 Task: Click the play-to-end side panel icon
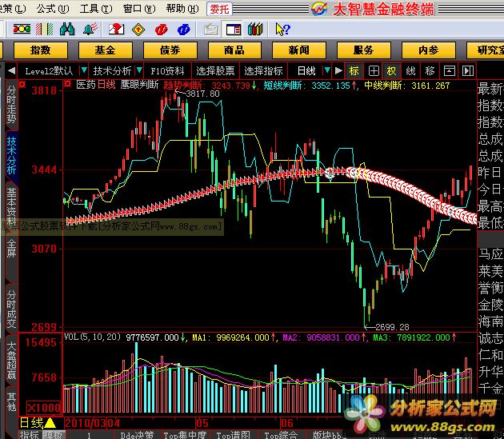468,70
